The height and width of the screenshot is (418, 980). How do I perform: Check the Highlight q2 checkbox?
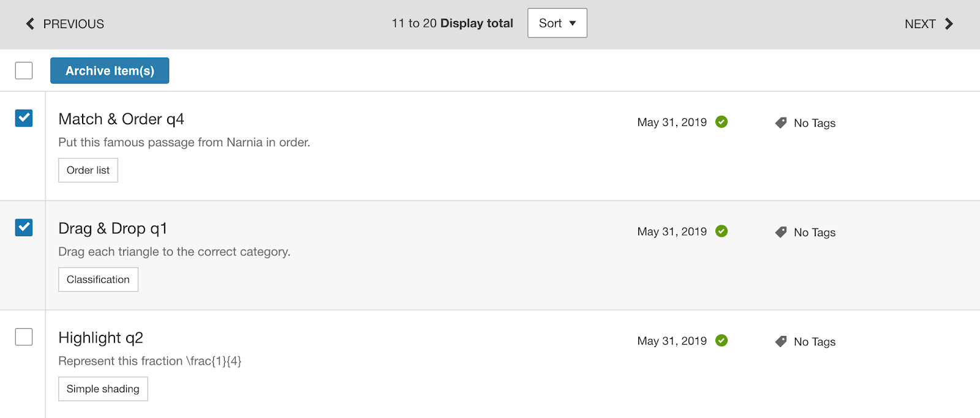tap(24, 337)
